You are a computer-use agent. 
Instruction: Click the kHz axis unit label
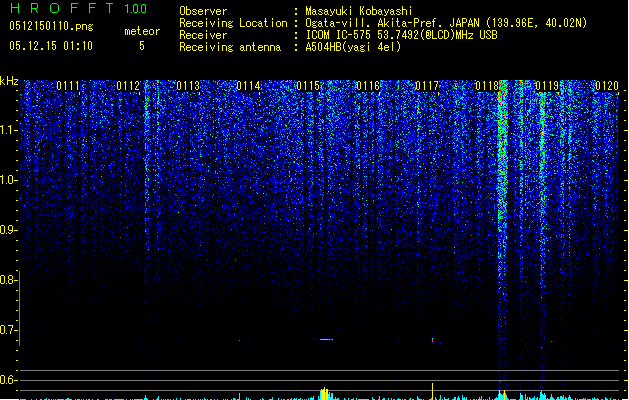9,81
